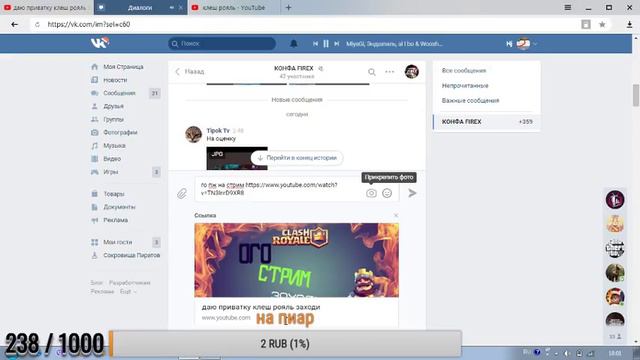The width and height of the screenshot is (640, 360).
Task: Open Ещё footer dropdown
Action: coord(128,291)
